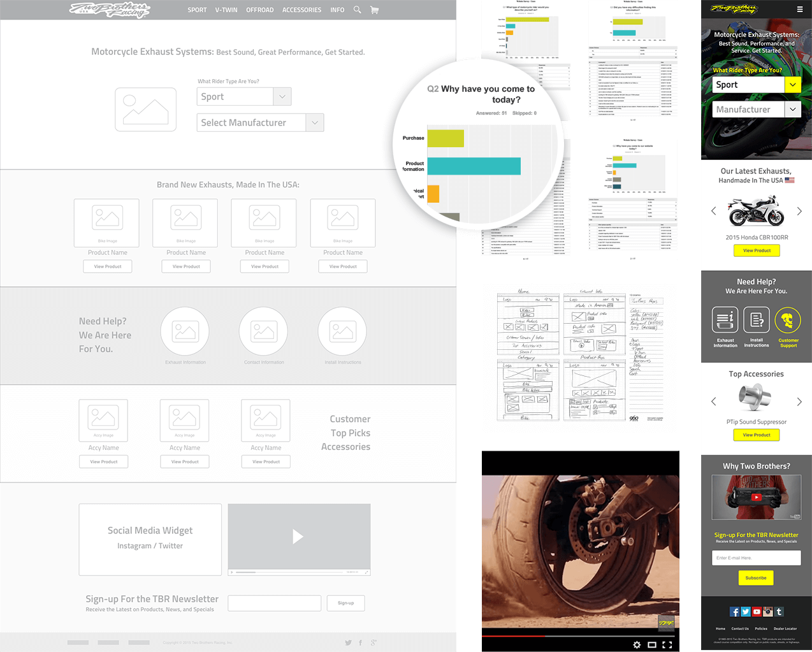Click the Google Plus icon in wireframe footer
812x652 pixels.
[x=373, y=642]
